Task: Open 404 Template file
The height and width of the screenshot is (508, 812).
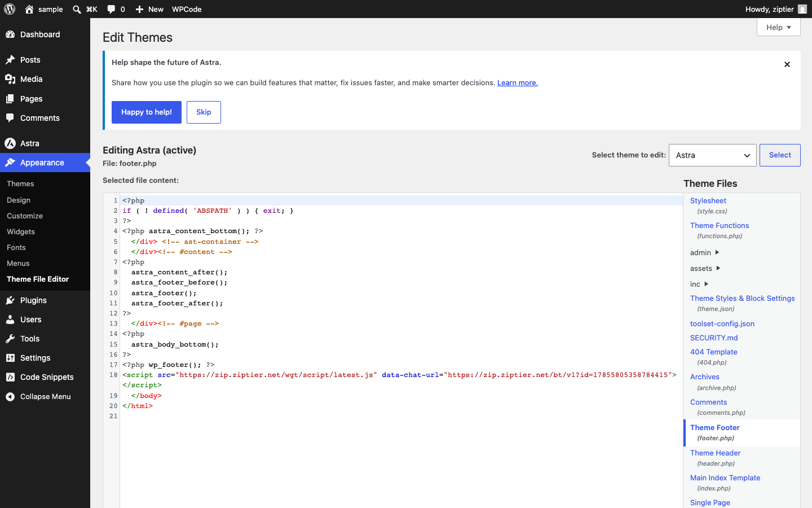Action: (713, 352)
